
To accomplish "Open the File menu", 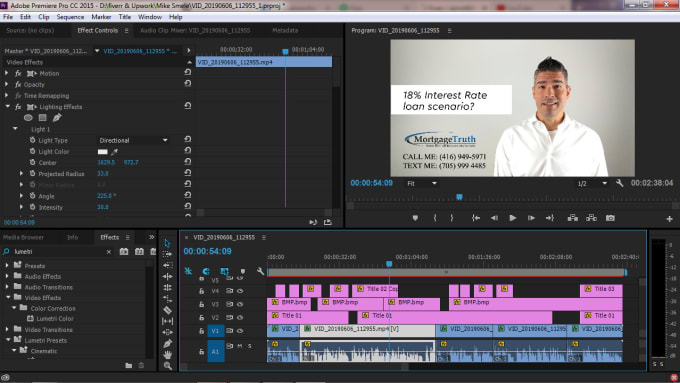I will [x=8, y=17].
